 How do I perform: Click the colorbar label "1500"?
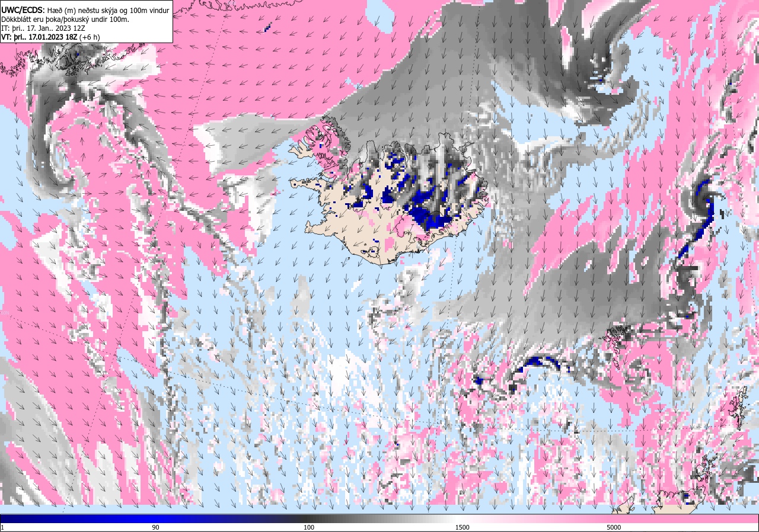pos(463,527)
